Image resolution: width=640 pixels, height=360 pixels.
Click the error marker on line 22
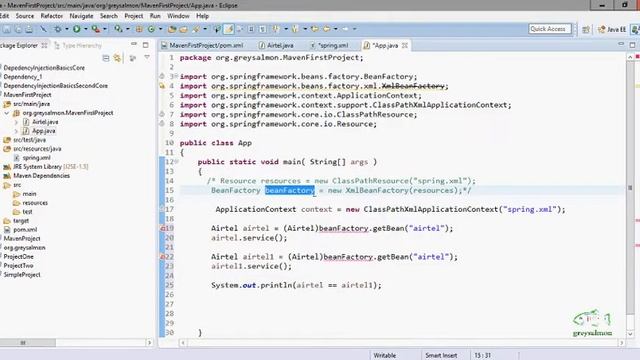click(162, 257)
